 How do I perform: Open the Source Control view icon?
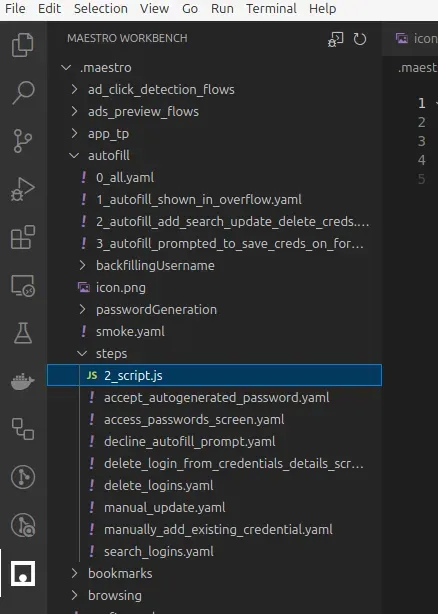click(23, 141)
